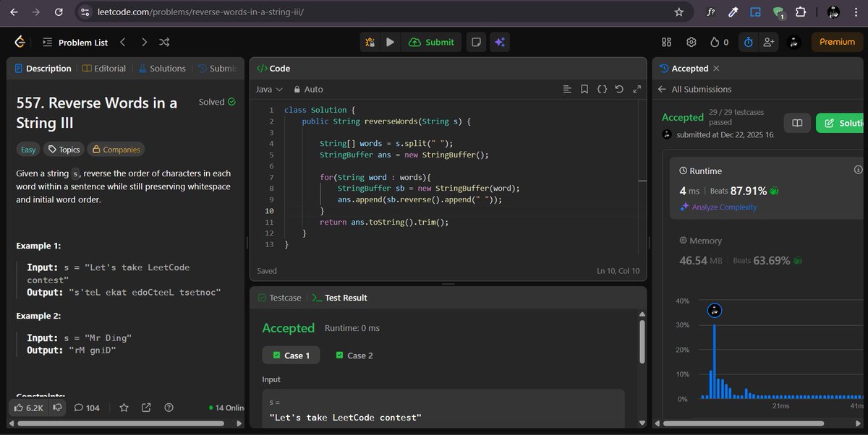Run code with the play button

point(390,42)
